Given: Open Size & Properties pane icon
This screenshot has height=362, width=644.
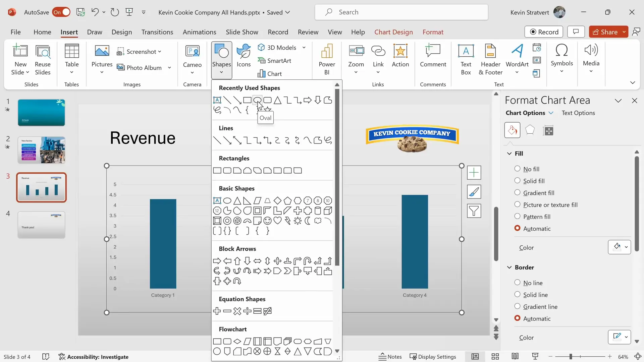Looking at the screenshot, I should [x=548, y=130].
